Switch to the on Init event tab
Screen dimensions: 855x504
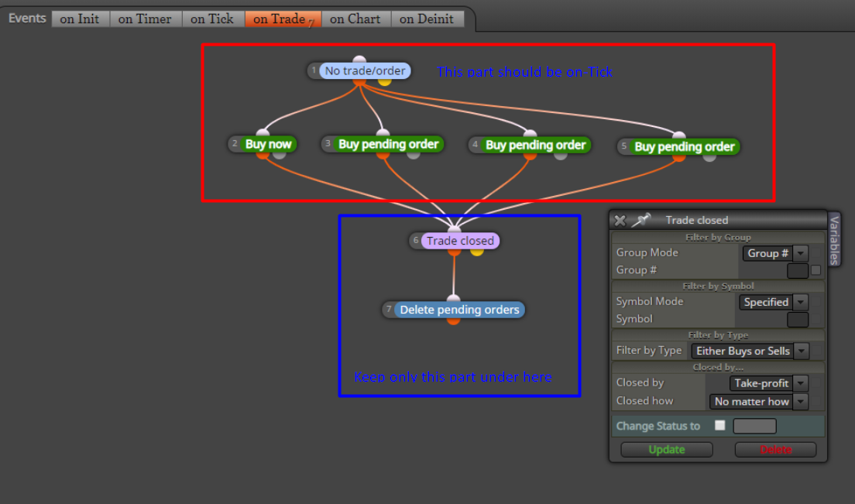tap(80, 19)
